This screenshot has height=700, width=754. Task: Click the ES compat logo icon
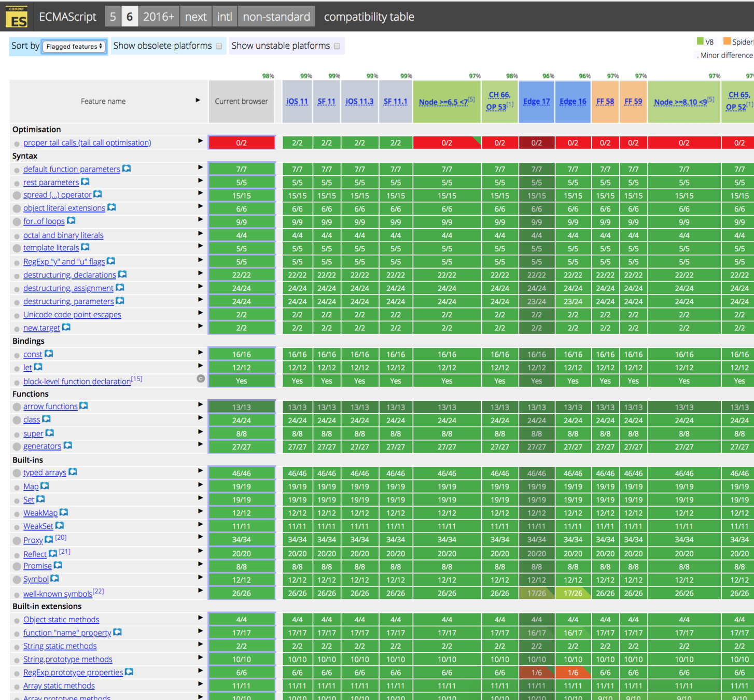17,17
